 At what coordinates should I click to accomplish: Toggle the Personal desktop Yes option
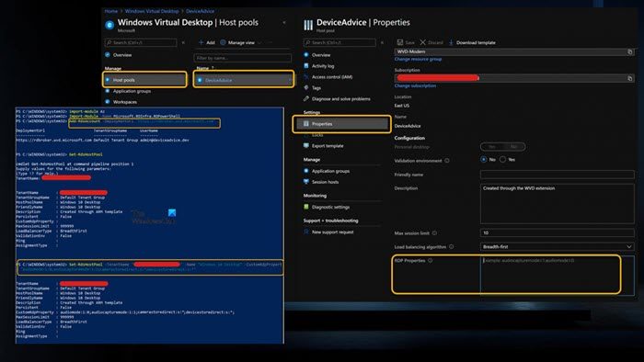(x=491, y=147)
